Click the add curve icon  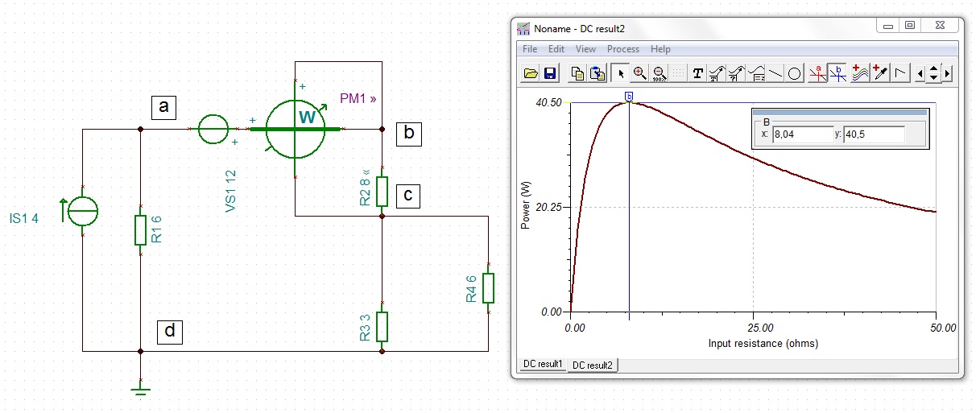point(860,73)
